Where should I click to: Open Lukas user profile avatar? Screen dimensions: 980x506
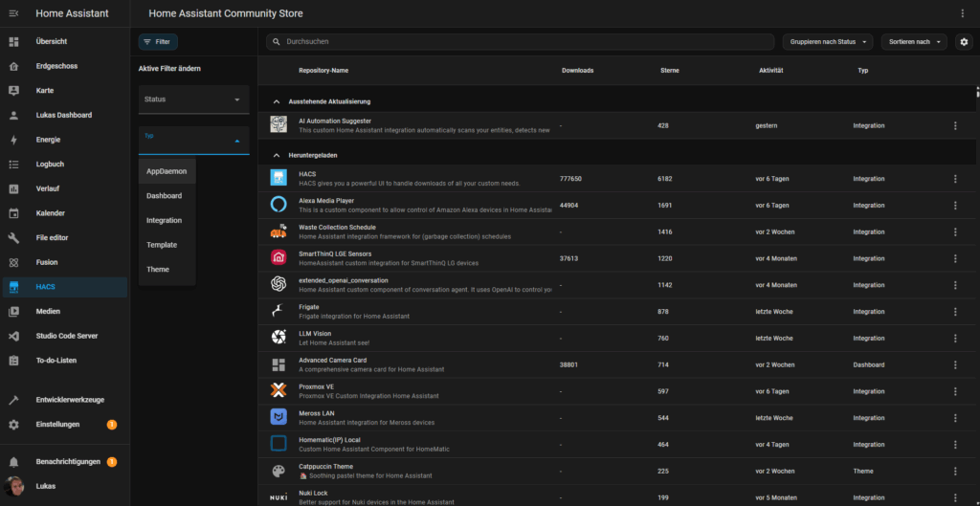pyautogui.click(x=13, y=486)
